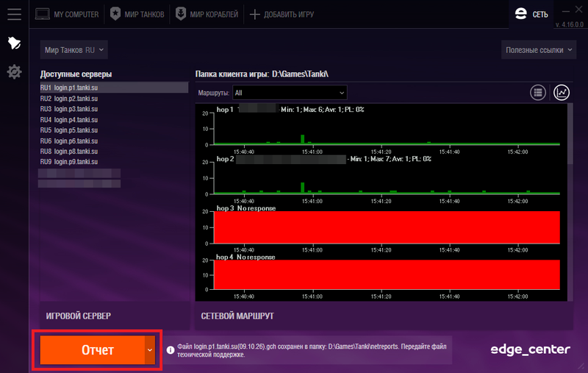Open the notifications bell
Image resolution: width=588 pixels, height=373 pixels.
(x=14, y=43)
